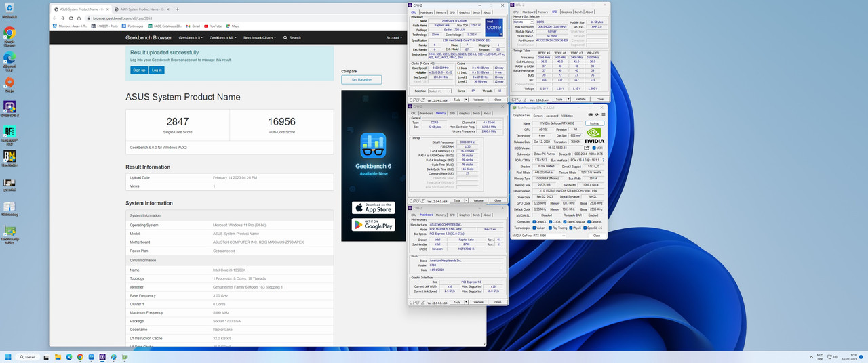Viewport: 868px width, 363px height.
Task: Expand the Geekbench 5 navbar dropdown
Action: (x=191, y=37)
